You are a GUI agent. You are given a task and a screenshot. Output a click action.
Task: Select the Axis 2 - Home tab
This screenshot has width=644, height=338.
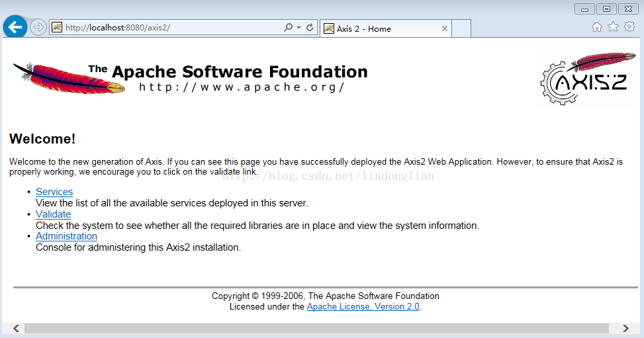(386, 28)
